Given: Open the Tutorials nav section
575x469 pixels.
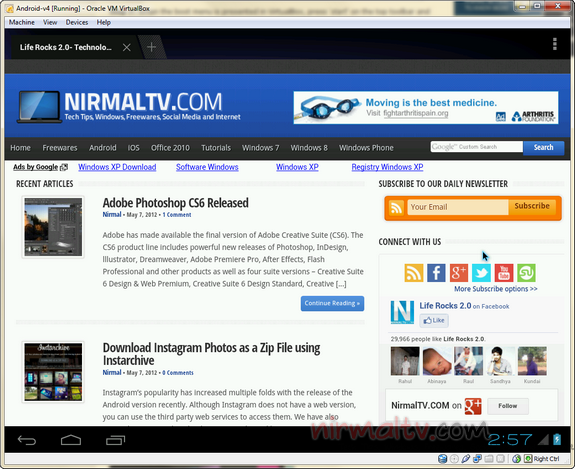Looking at the screenshot, I should coord(216,148).
